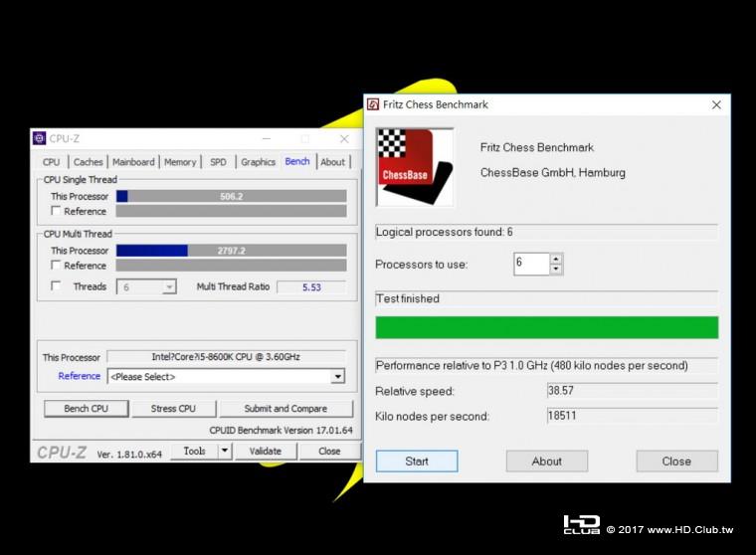
Task: Click the Intel Core i5-8600K processor name field
Action: click(x=226, y=357)
